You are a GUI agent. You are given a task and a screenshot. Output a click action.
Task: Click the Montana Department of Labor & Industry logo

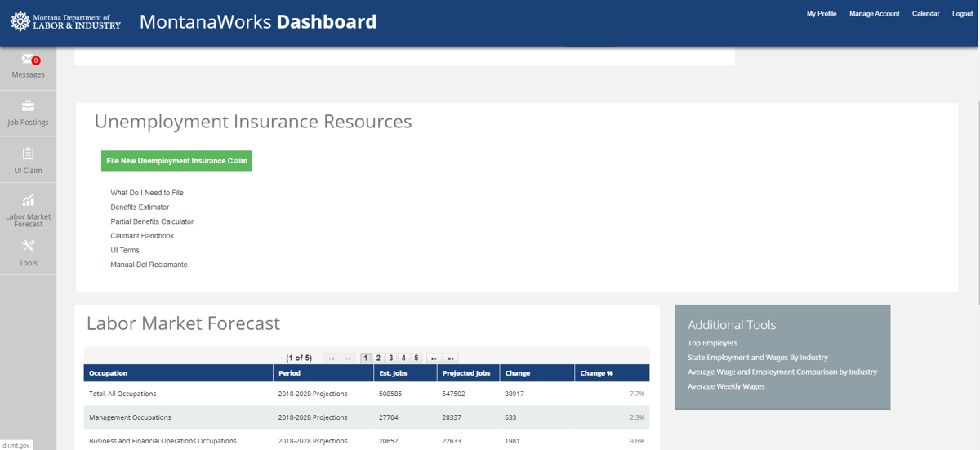[65, 21]
